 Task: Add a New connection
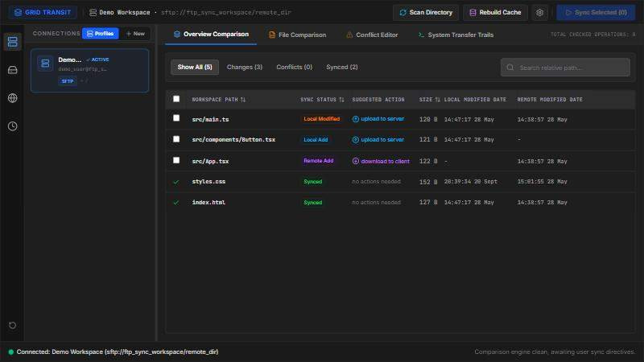coord(135,34)
